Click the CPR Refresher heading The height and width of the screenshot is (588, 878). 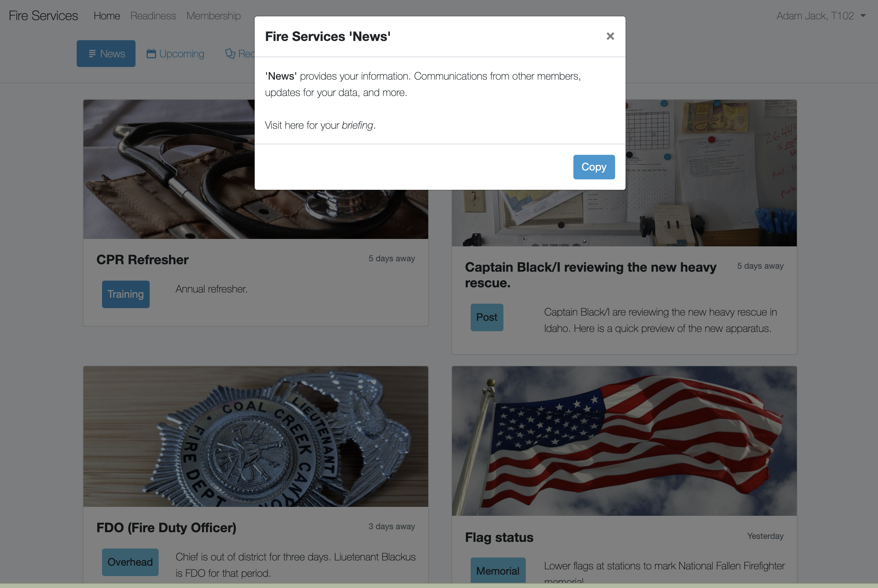pos(143,260)
